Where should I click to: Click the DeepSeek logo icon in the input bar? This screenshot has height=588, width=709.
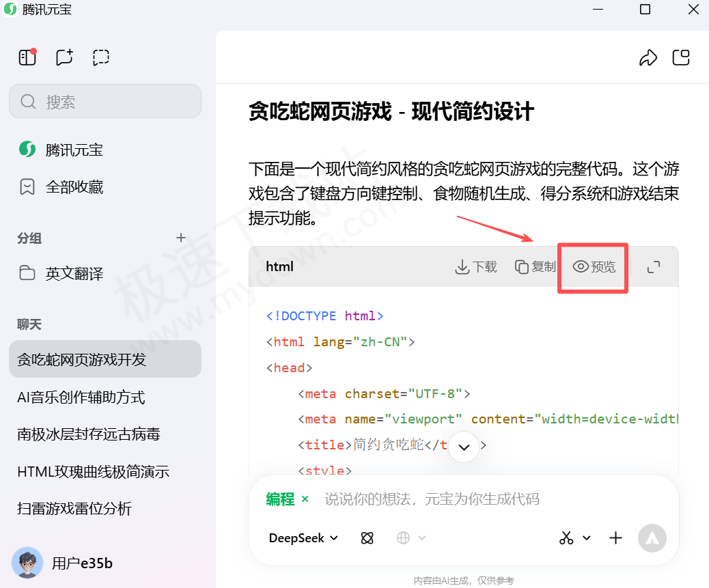367,538
